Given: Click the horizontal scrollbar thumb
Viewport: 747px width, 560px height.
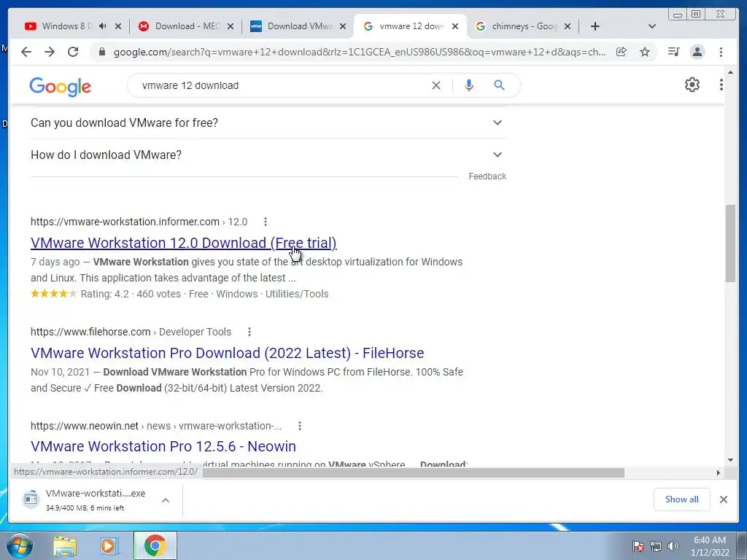Looking at the screenshot, I should click(414, 472).
